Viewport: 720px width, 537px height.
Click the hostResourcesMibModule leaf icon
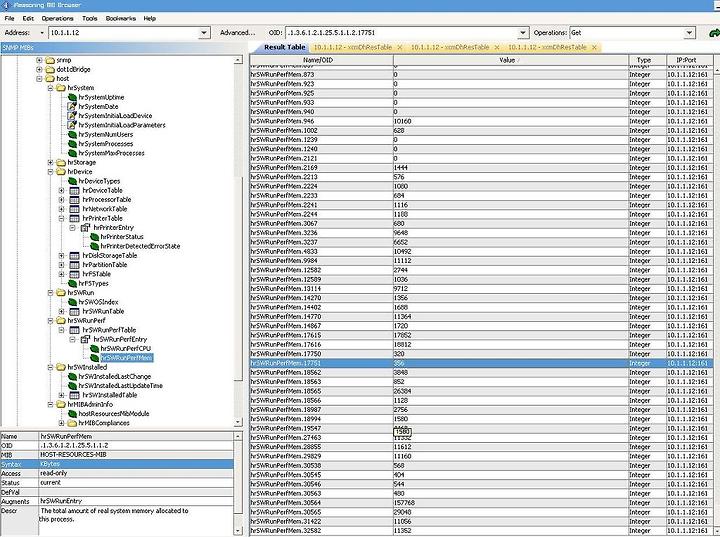72,413
